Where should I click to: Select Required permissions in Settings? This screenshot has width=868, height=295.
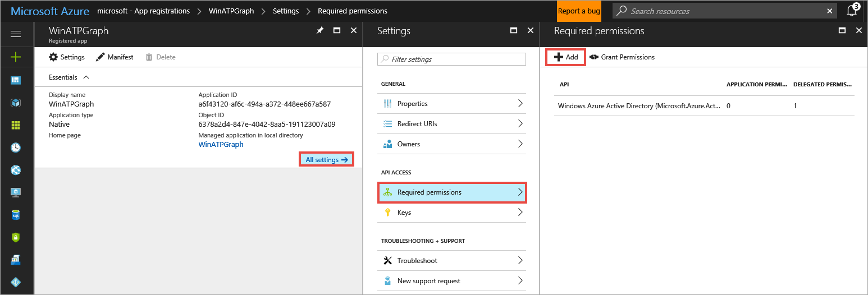point(451,192)
